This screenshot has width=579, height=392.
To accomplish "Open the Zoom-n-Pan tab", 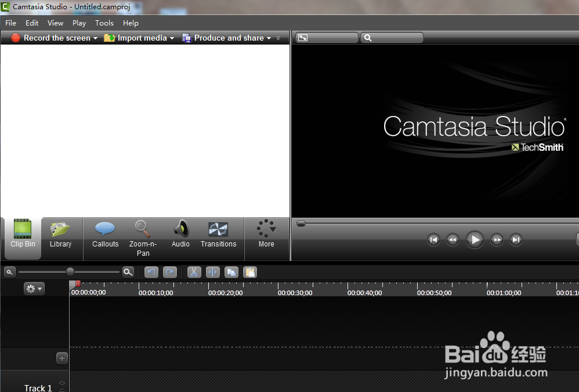I will 143,238.
